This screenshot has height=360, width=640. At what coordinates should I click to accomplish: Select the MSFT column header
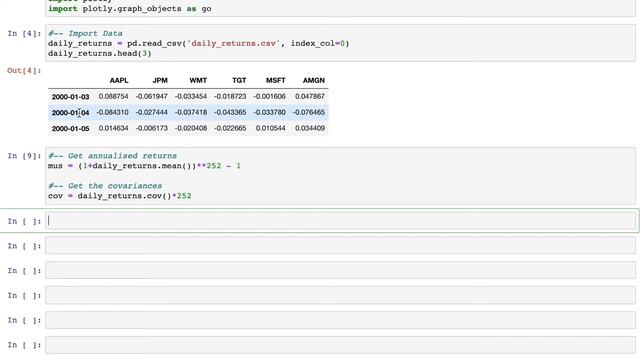click(276, 80)
